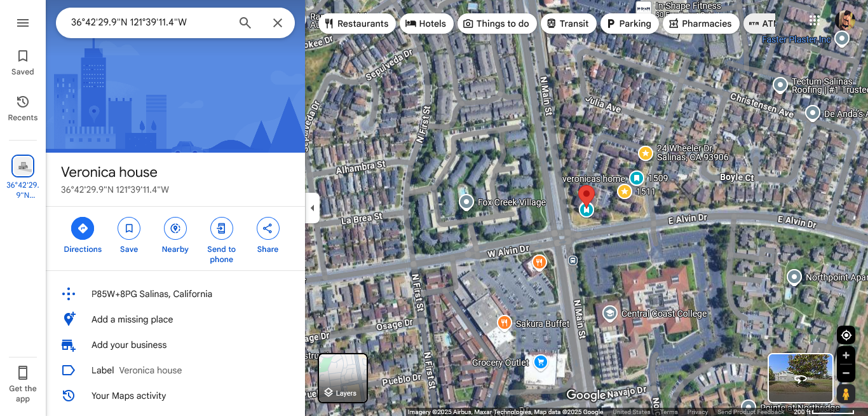Open Your Maps activity
The width and height of the screenshot is (868, 416).
click(175, 396)
